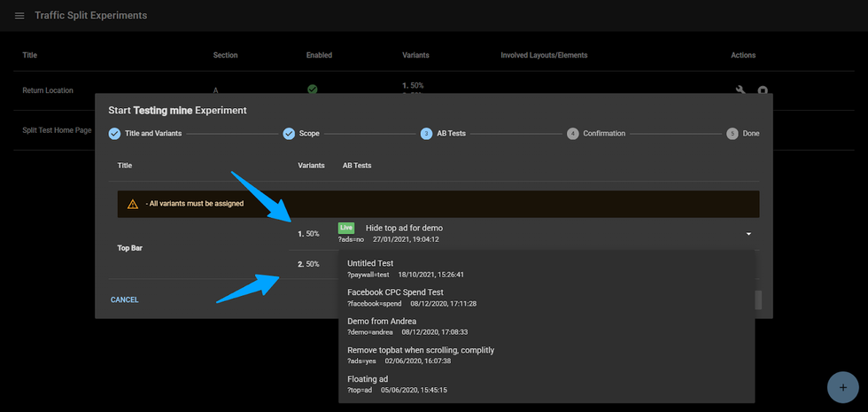The height and width of the screenshot is (412, 868).
Task: Expand the variant 1 AB test dropdown arrow
Action: 748,234
